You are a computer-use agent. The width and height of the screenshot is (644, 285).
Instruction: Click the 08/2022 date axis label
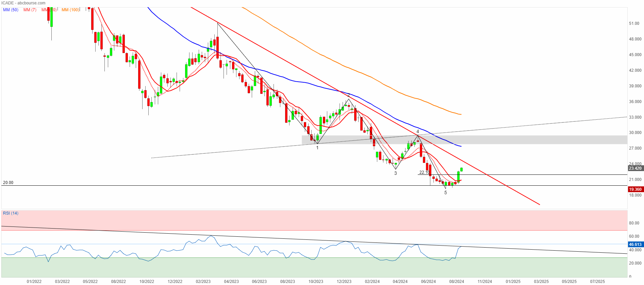pos(118,282)
